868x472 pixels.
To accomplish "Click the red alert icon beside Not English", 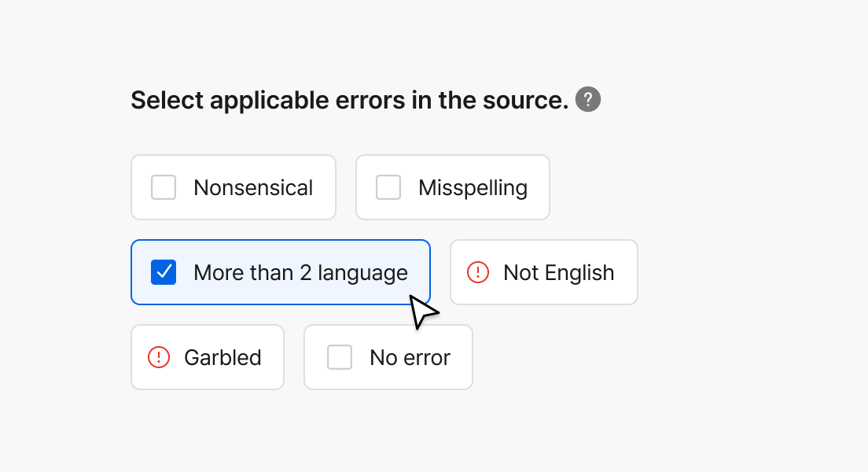I will 478,272.
